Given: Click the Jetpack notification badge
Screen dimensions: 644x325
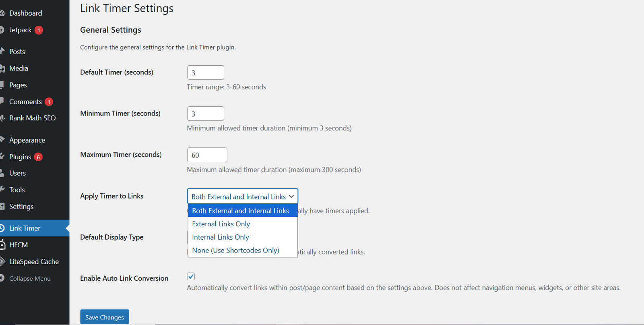Looking at the screenshot, I should tap(39, 30).
